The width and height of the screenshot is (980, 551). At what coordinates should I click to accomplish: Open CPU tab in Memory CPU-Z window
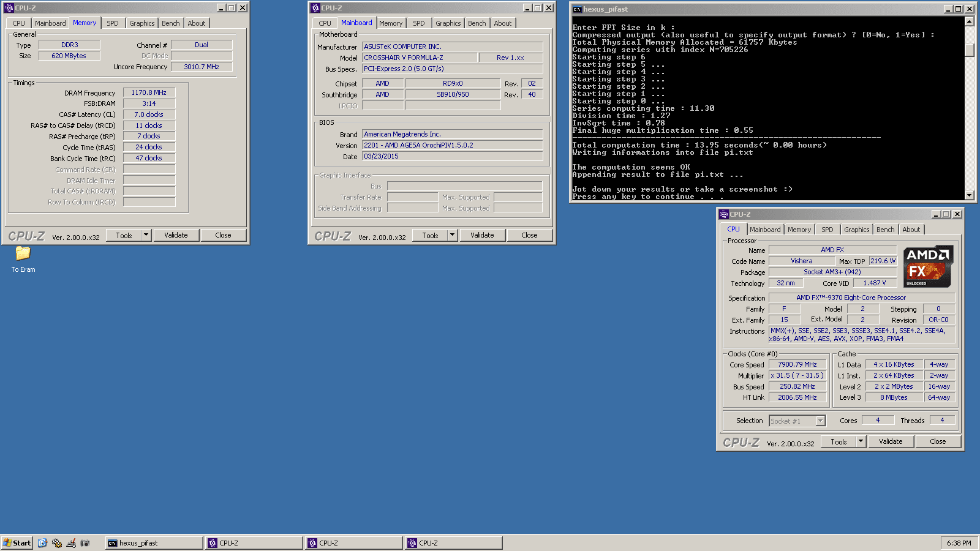[19, 23]
